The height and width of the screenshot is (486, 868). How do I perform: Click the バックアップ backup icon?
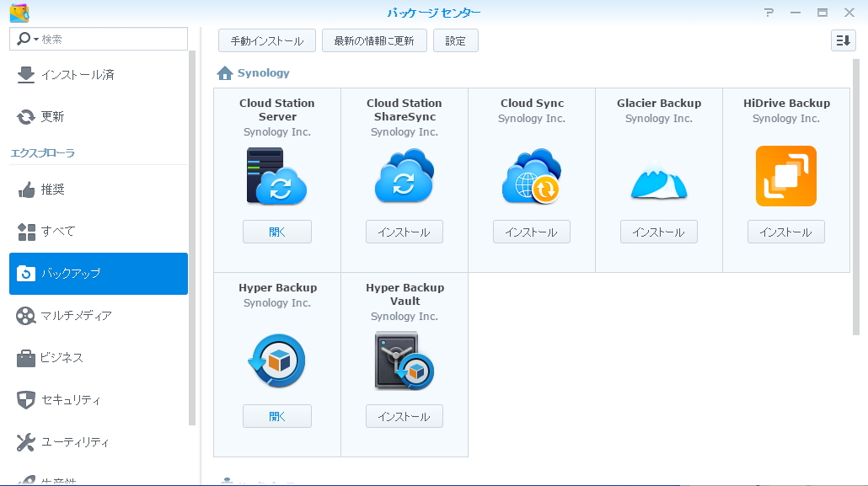click(26, 274)
